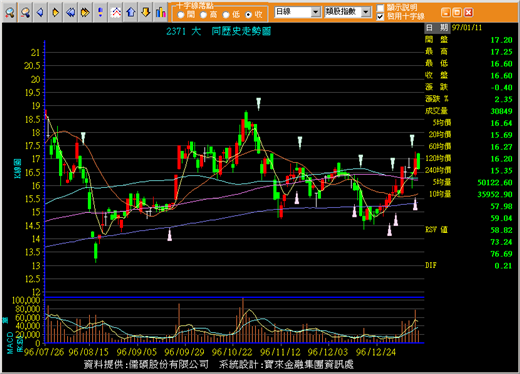
Task: Click the blue and yellow vertical toggle icon
Action: (100, 13)
